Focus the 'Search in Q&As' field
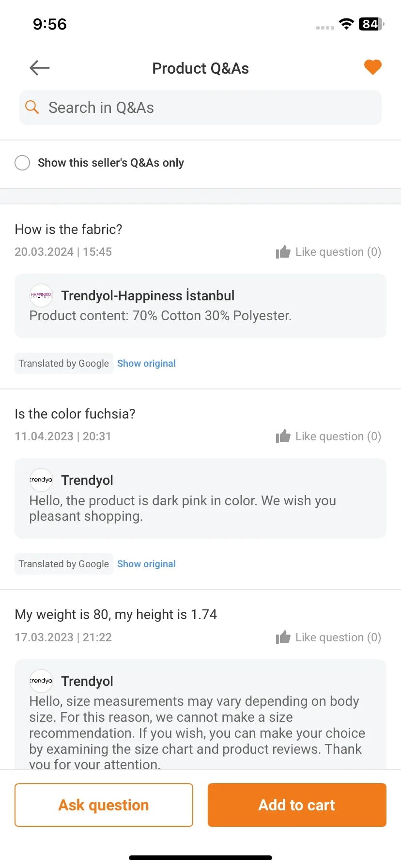 tap(200, 108)
